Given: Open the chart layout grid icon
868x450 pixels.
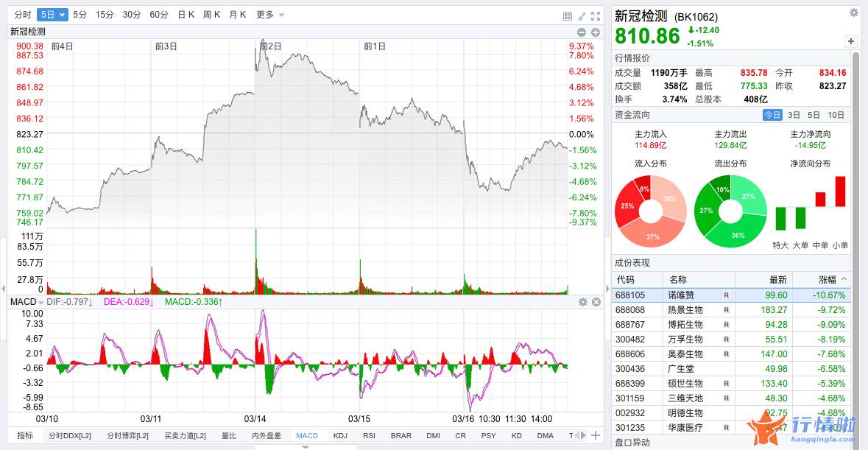Looking at the screenshot, I should [x=568, y=16].
